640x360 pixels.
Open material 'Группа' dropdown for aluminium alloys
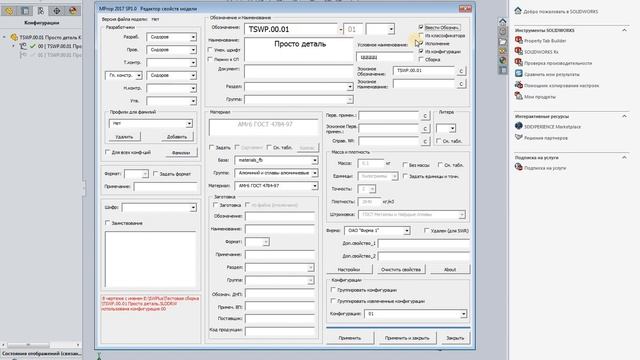pyautogui.click(x=315, y=173)
